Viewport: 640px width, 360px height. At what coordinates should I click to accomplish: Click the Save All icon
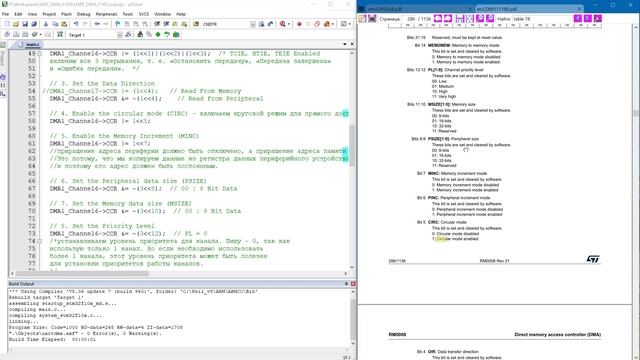[x=34, y=24]
